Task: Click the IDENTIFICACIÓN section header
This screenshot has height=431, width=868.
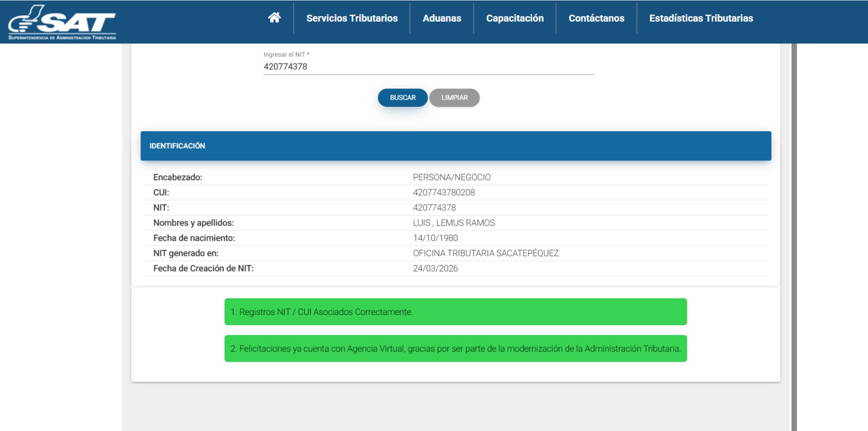Action: (456, 146)
